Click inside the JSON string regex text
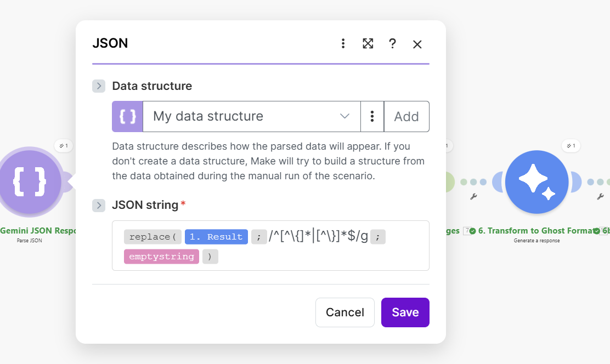This screenshot has height=364, width=610. [x=318, y=237]
